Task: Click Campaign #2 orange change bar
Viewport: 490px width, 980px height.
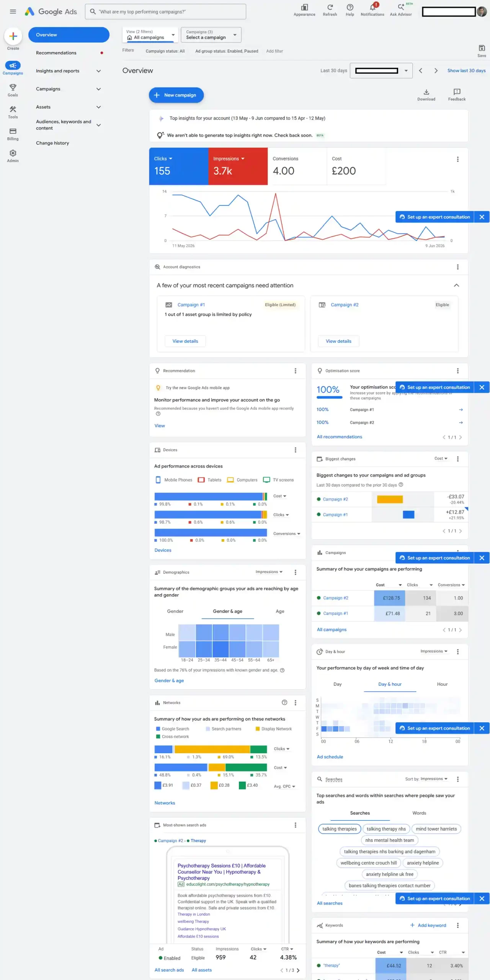Action: coord(390,499)
